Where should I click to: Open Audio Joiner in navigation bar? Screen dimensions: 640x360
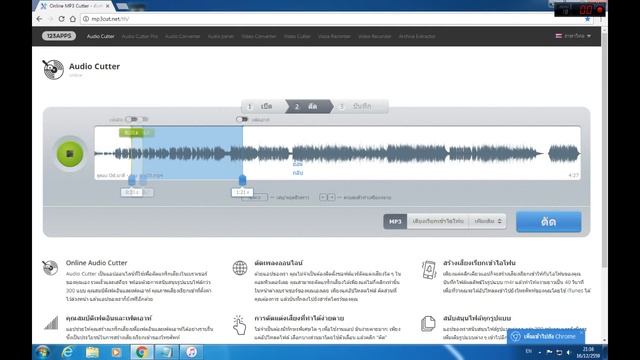point(221,36)
